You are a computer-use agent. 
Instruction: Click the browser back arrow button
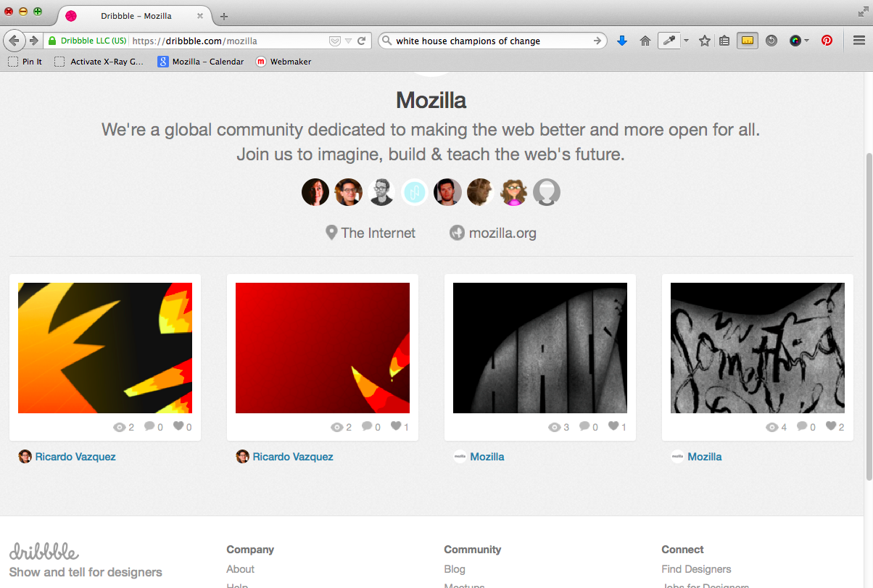(14, 41)
